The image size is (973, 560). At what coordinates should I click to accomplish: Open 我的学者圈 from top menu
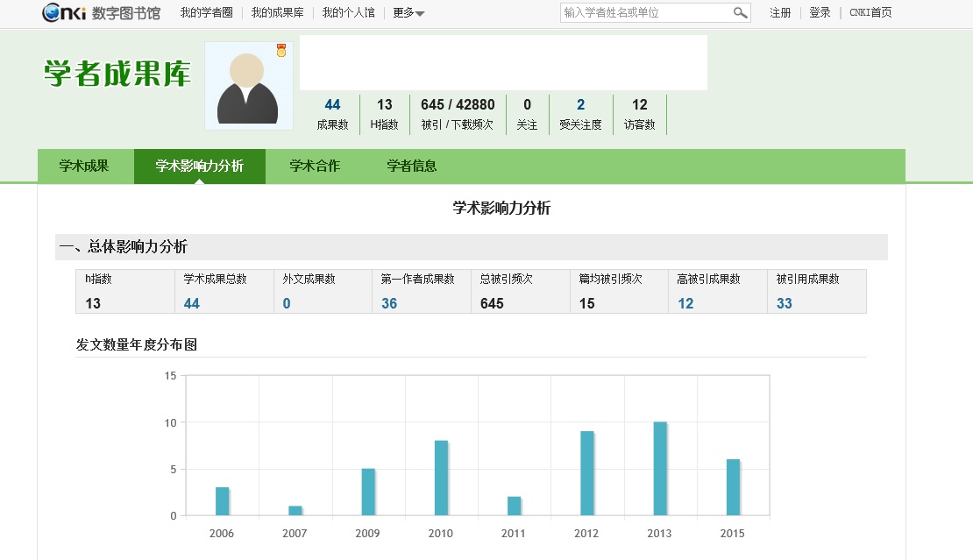(206, 13)
